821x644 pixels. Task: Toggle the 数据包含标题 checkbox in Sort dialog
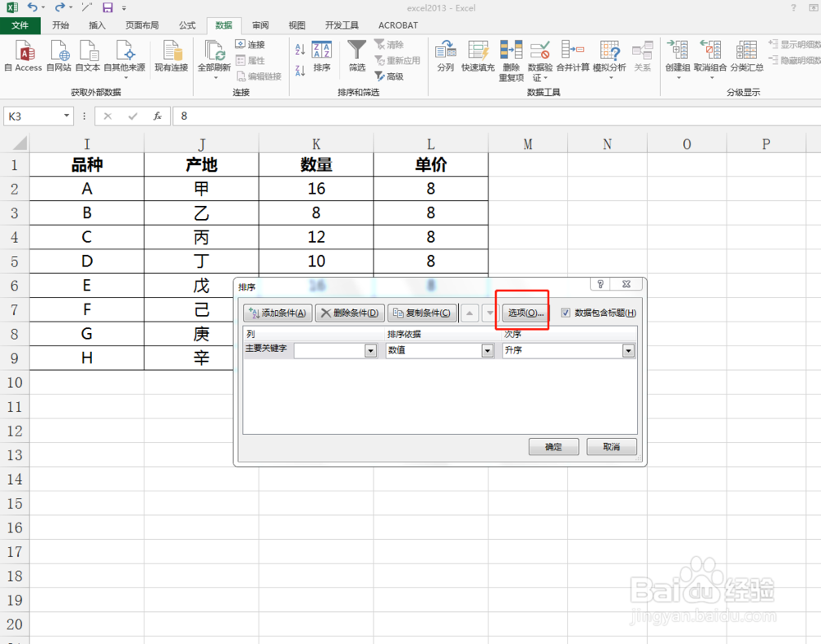tap(564, 313)
